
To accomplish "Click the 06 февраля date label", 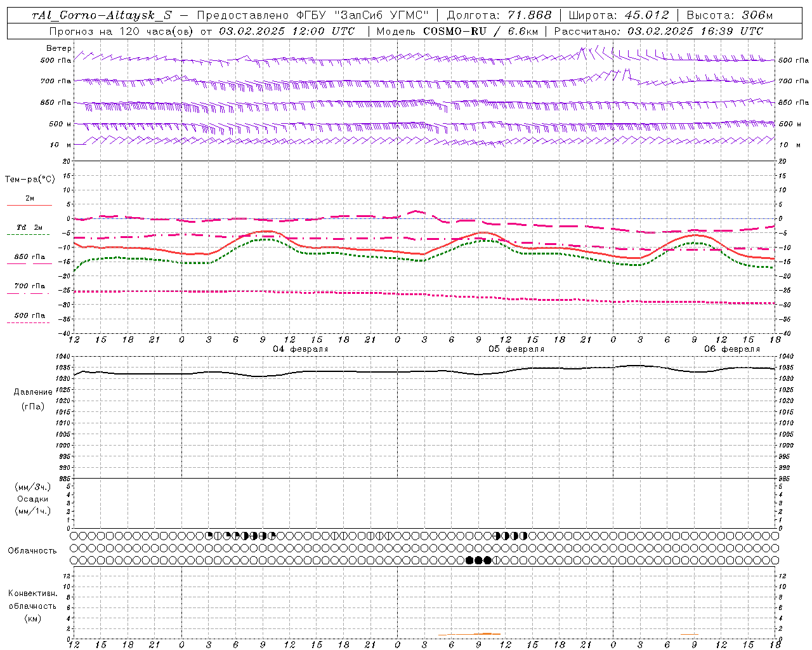I will pyautogui.click(x=732, y=349).
